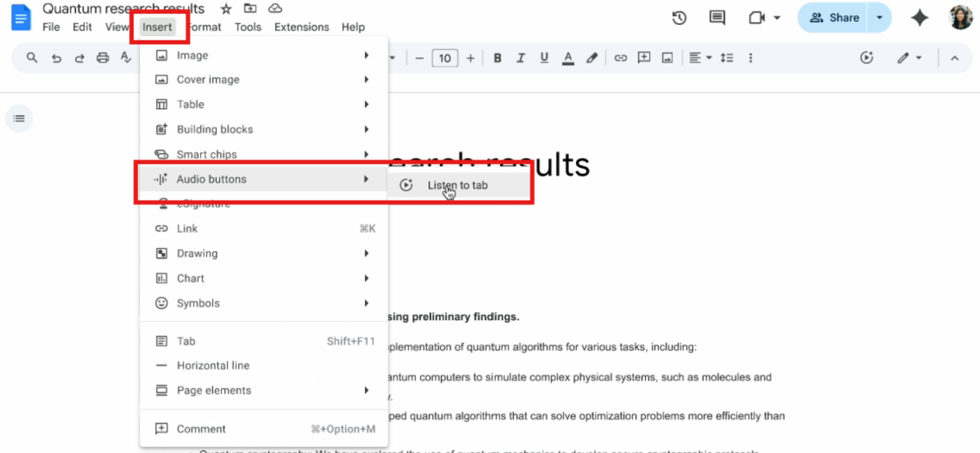Screen dimensions: 980x453
Task: Open the Gemini sparkle icon
Action: 919,18
